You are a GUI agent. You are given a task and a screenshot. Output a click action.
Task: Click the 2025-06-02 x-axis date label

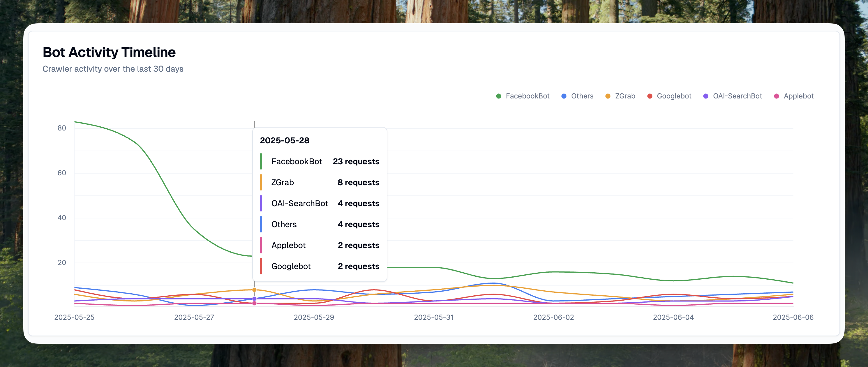pos(553,317)
